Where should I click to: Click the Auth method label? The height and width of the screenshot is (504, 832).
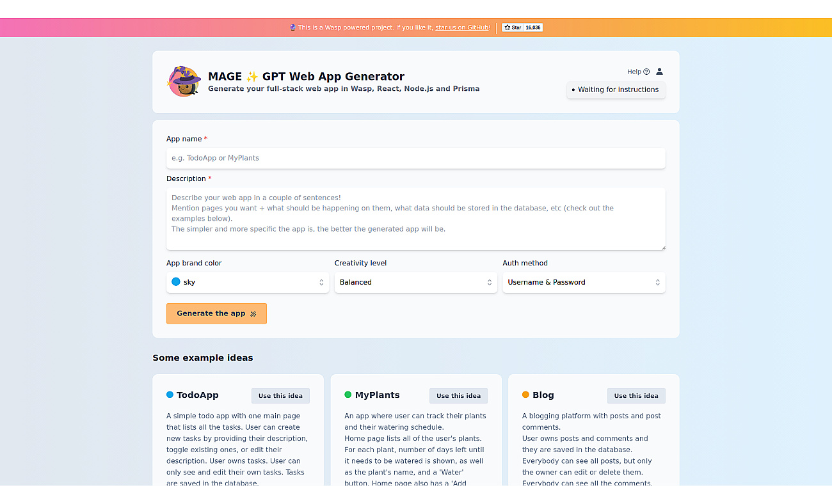click(525, 263)
